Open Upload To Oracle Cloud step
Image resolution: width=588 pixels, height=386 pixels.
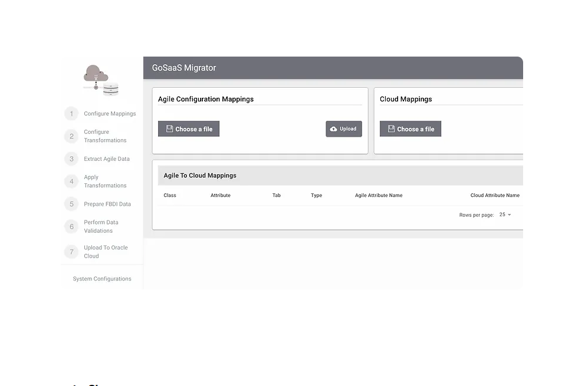106,252
